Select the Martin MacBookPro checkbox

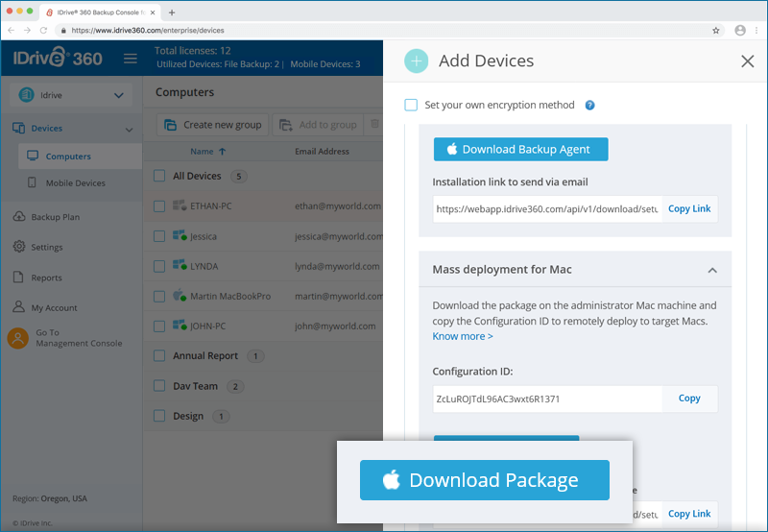[x=159, y=297]
